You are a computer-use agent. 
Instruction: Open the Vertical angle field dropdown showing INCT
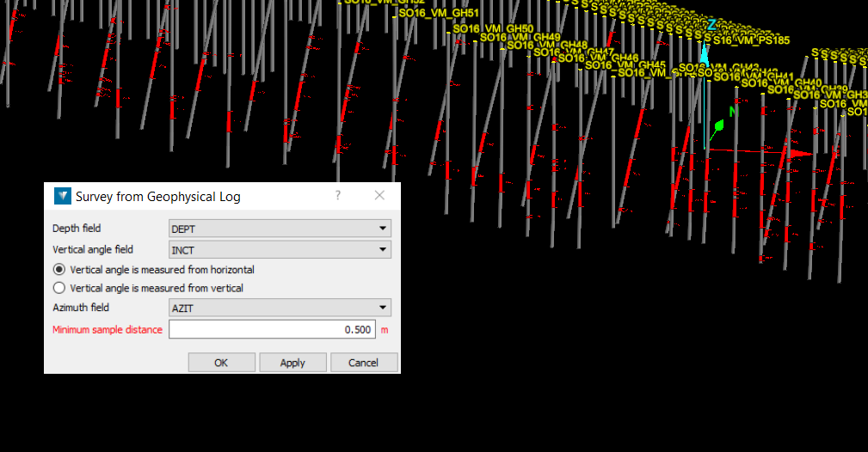[x=280, y=249]
